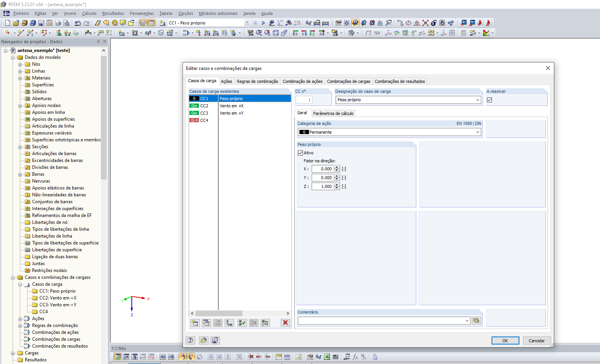This screenshot has width=600, height=364.
Task: Open the Módulos adicionais menu
Action: [x=218, y=13]
